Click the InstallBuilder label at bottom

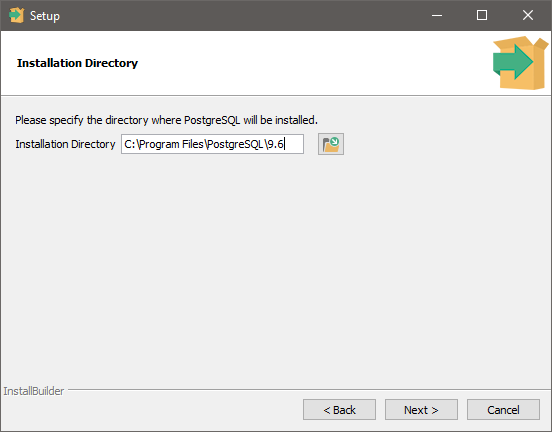(34, 391)
